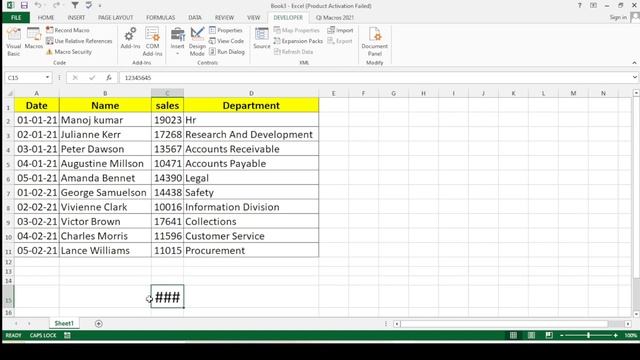This screenshot has width=640, height=360.
Task: Switch to Page Layout view
Action: point(531,336)
